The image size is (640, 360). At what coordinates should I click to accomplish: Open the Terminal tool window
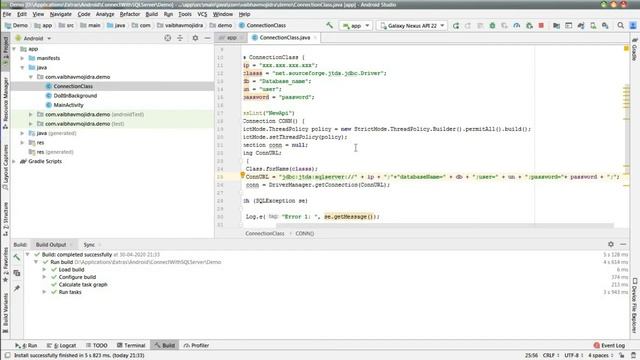point(131,345)
